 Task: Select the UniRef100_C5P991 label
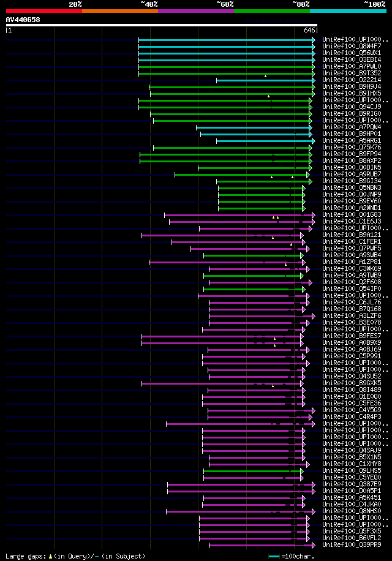352,356
